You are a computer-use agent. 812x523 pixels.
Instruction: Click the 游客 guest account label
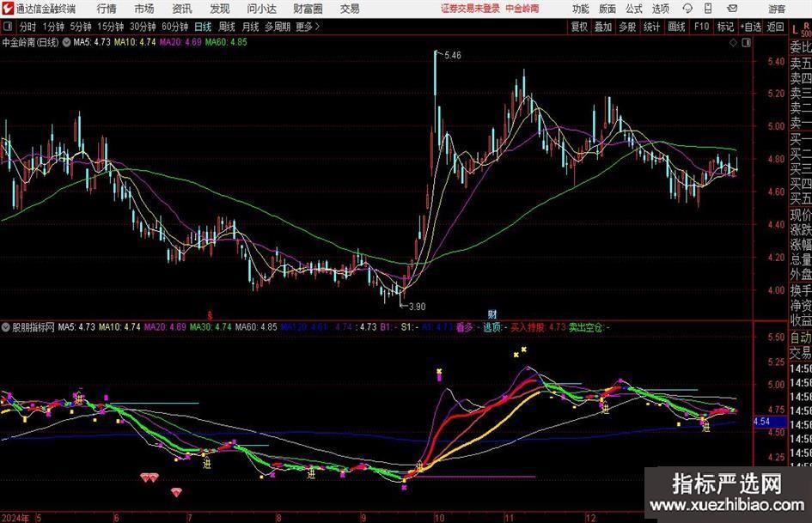click(x=777, y=9)
